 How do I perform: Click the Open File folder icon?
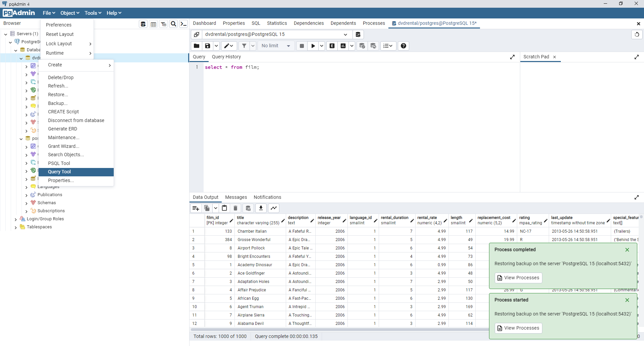197,46
